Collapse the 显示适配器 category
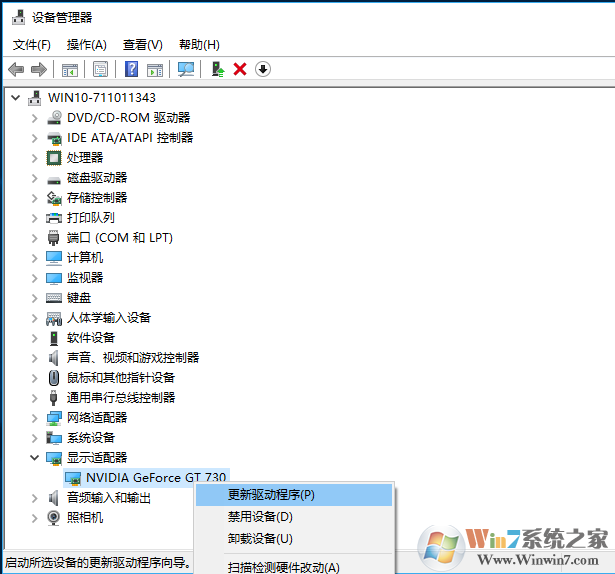 35,457
